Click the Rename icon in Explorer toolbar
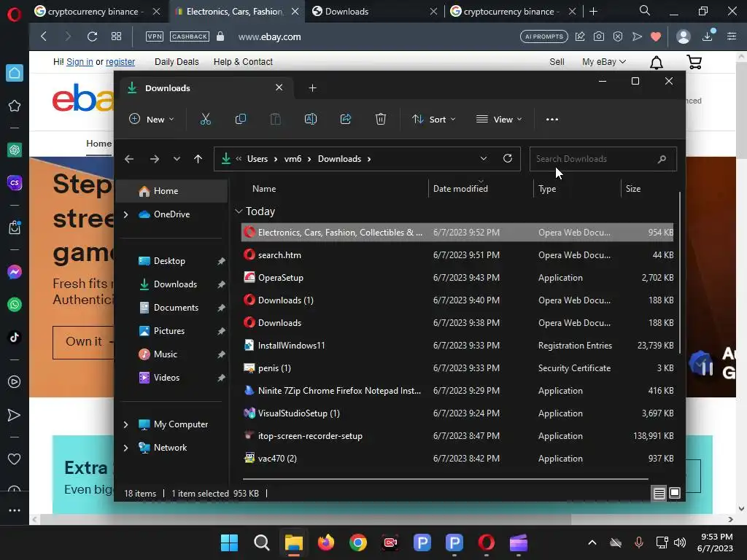 tap(311, 119)
